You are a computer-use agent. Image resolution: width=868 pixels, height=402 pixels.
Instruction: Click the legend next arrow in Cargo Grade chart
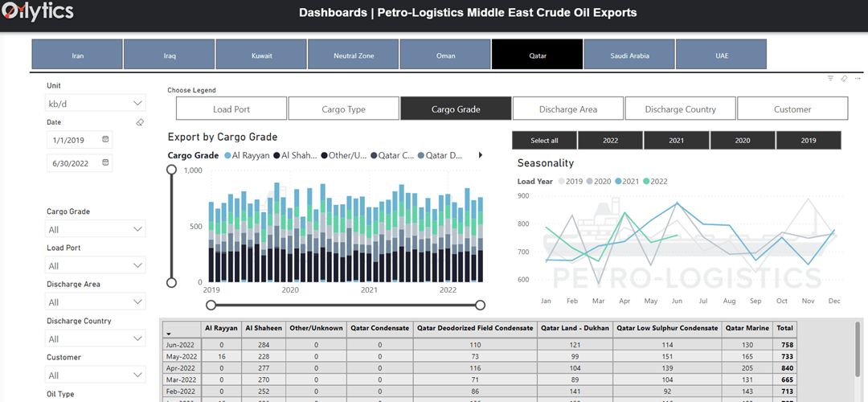pos(480,155)
